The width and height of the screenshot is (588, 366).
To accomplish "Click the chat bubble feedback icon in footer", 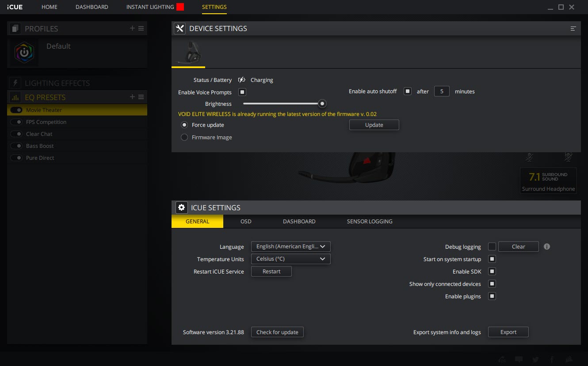I will click(519, 359).
